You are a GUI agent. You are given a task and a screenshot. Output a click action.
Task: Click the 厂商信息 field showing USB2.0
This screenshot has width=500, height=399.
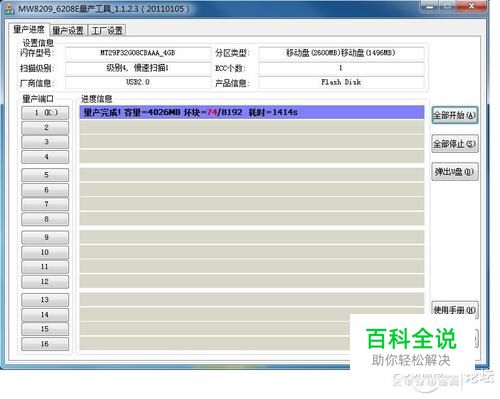tap(138, 82)
